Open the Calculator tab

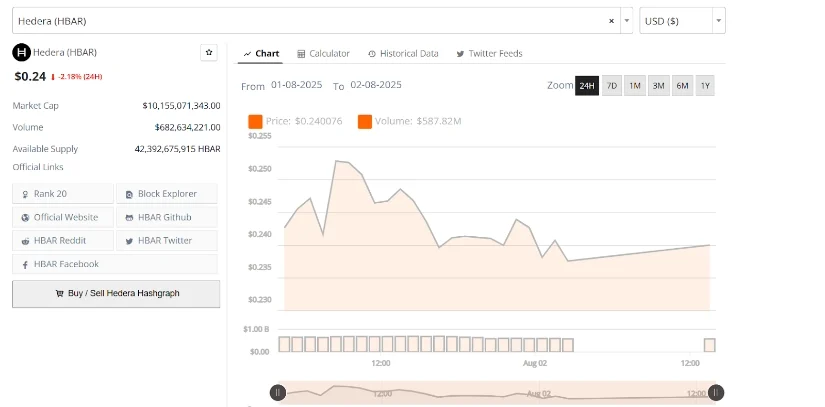[323, 54]
